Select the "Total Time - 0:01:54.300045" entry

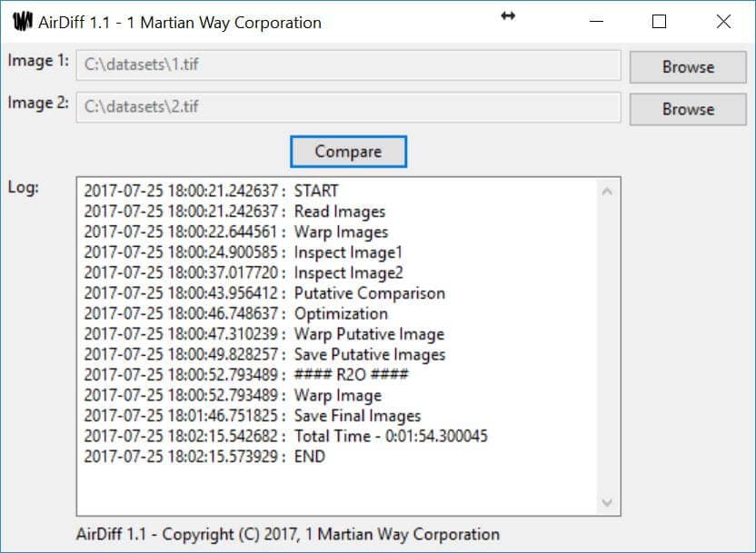[286, 436]
